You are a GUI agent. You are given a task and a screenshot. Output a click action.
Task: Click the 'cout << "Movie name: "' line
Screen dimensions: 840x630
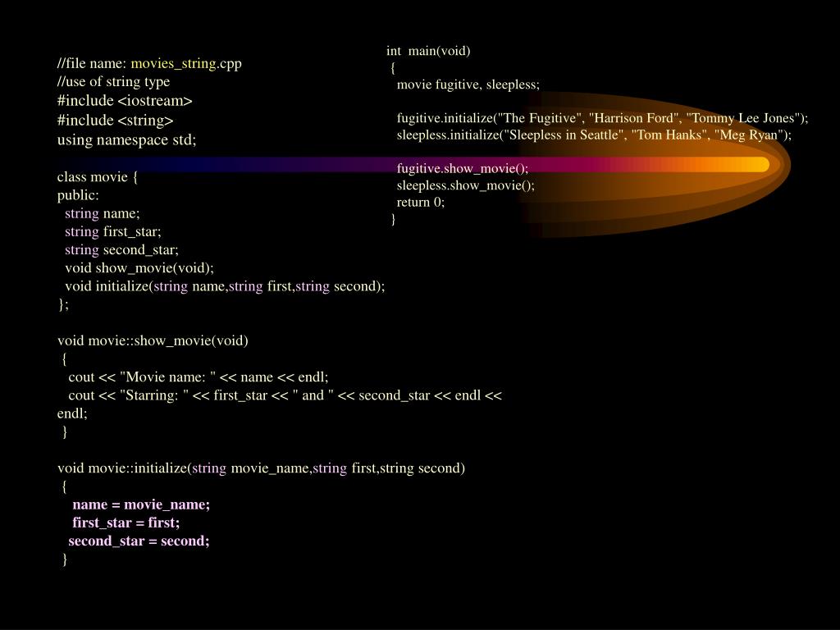(x=199, y=377)
